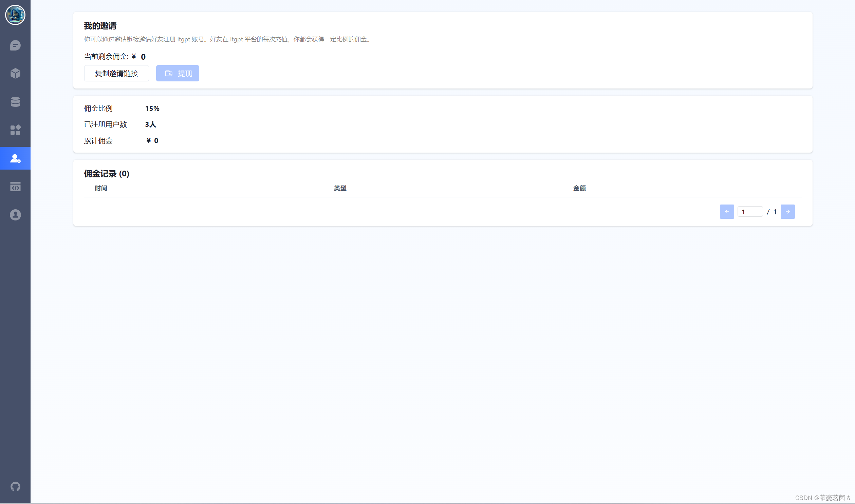Click the 我的邀请 heading

click(100, 26)
